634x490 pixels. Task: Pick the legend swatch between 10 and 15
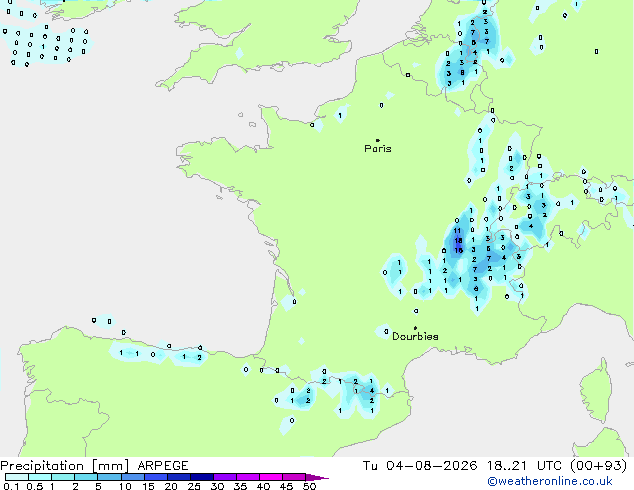coord(133,477)
